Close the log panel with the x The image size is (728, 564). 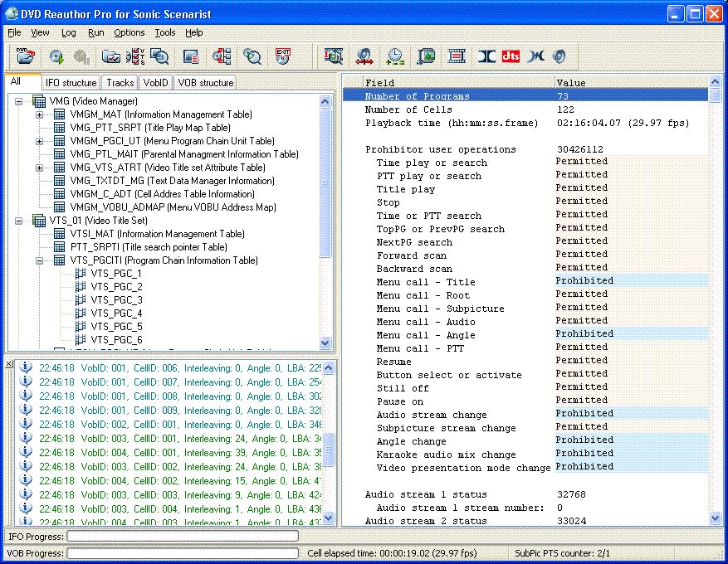coord(9,365)
